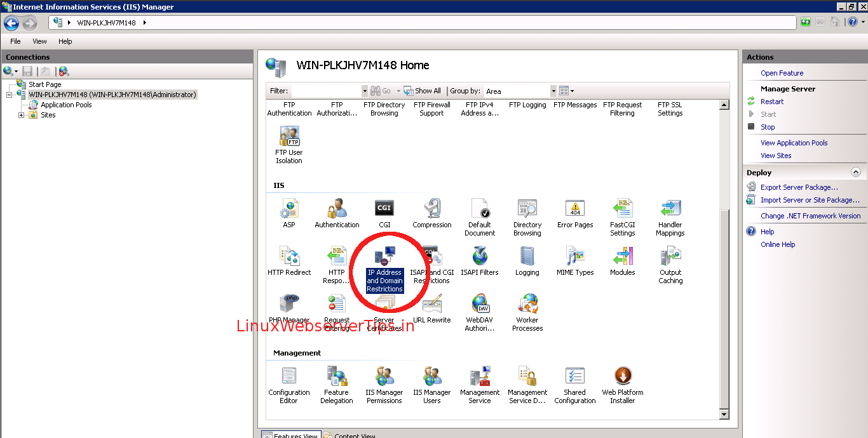Open the Logging feature in IIS

point(527,261)
